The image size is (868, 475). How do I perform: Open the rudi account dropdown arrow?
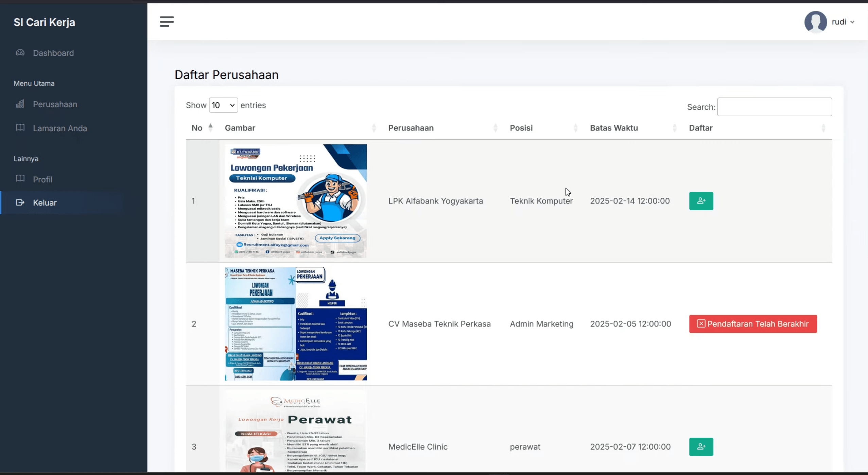[x=852, y=22]
